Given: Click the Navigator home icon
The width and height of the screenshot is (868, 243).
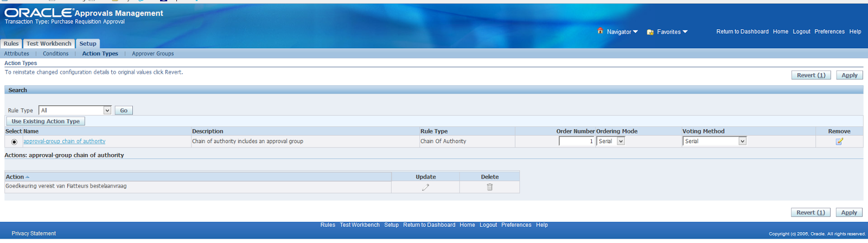Looking at the screenshot, I should coord(600,31).
